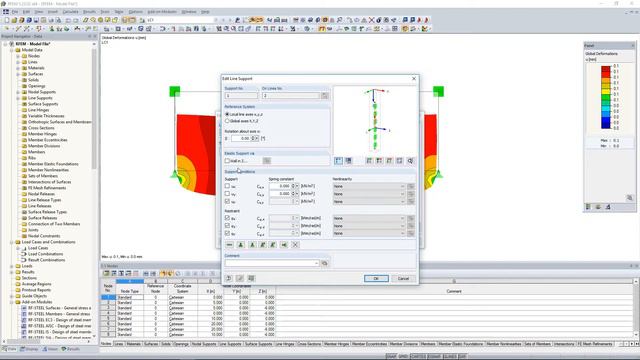The height and width of the screenshot is (360, 640).
Task: Click magnifier zoom icon under support preview
Action: click(x=410, y=161)
